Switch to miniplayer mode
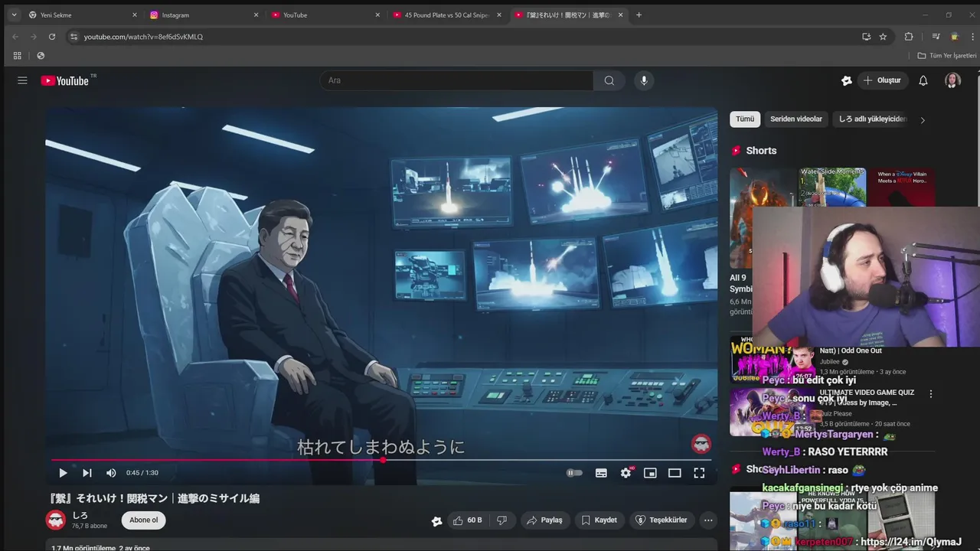 click(650, 473)
